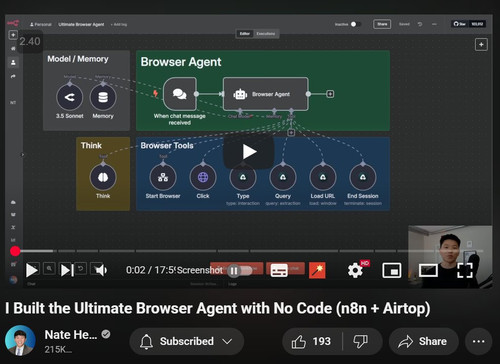
Task: Click the 215K subscriber count text
Action: (x=58, y=350)
